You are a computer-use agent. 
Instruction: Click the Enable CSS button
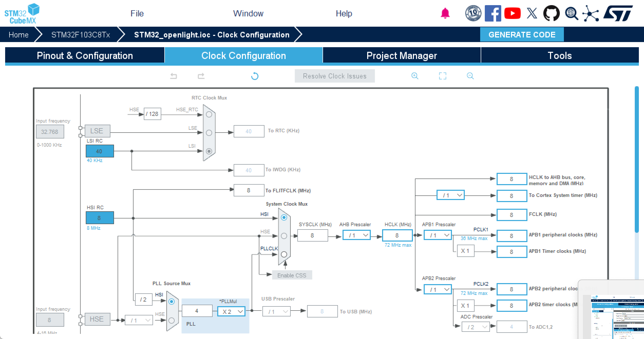[292, 275]
